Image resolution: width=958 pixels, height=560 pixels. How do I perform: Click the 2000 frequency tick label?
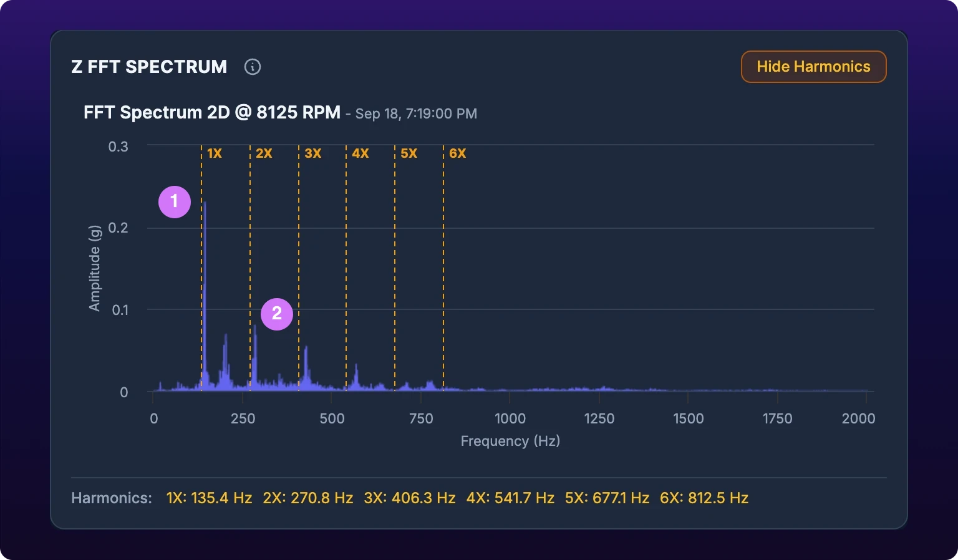click(x=859, y=418)
